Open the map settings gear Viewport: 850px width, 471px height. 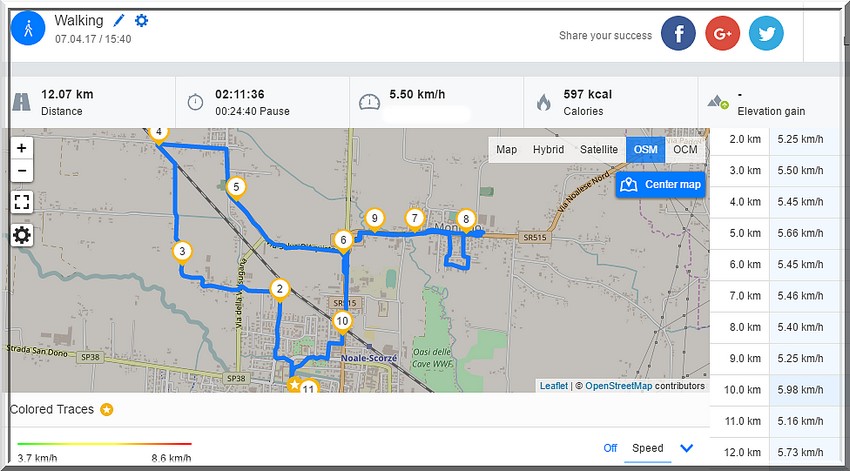(22, 235)
